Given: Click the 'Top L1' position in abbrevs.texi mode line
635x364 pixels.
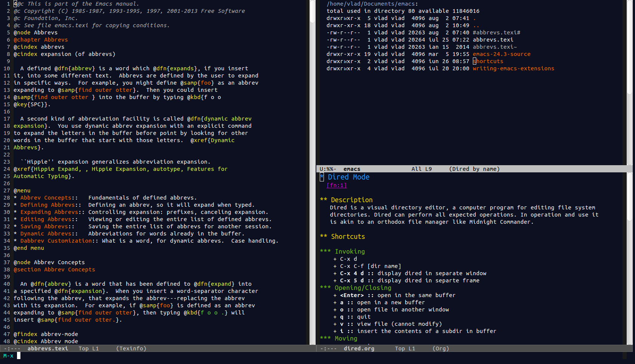Looking at the screenshot, I should [88, 349].
